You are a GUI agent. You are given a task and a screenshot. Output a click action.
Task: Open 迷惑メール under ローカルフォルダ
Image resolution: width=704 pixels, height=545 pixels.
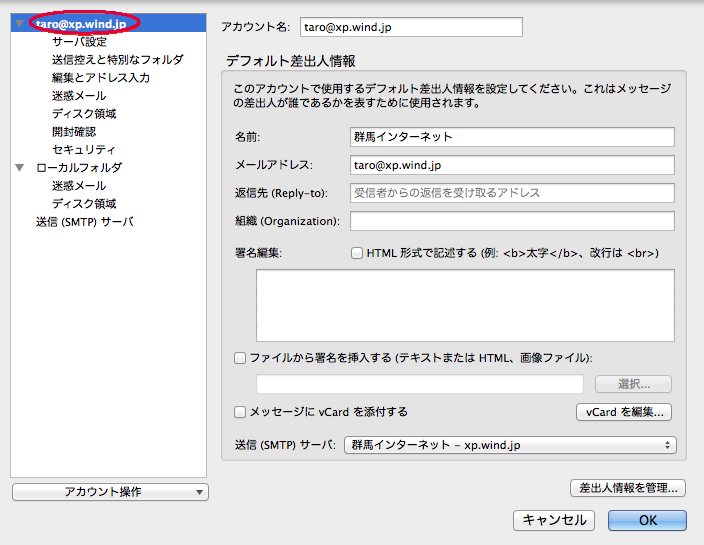(x=79, y=186)
